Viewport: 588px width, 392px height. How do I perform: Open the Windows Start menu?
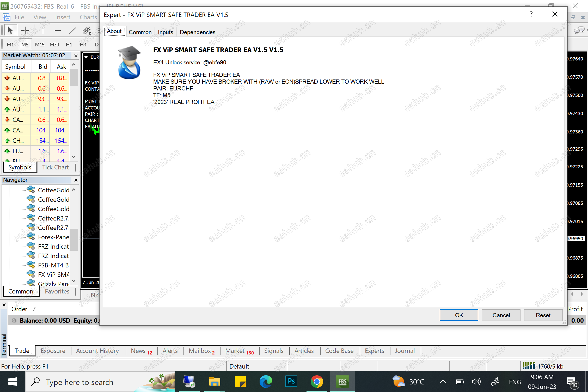(x=12, y=382)
